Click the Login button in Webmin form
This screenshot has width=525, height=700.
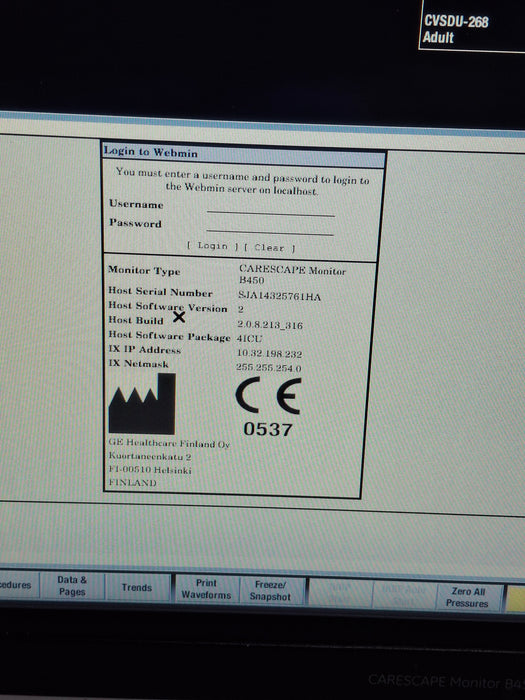click(x=212, y=246)
